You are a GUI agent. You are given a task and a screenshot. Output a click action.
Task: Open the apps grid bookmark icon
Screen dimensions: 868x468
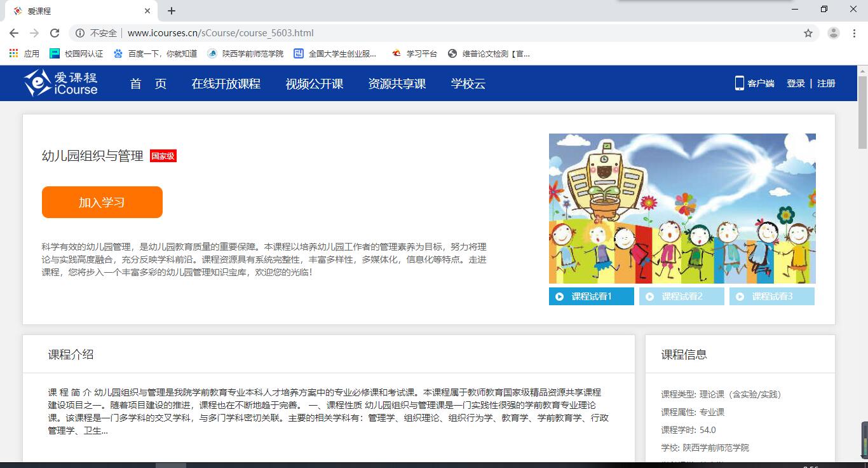tap(14, 54)
